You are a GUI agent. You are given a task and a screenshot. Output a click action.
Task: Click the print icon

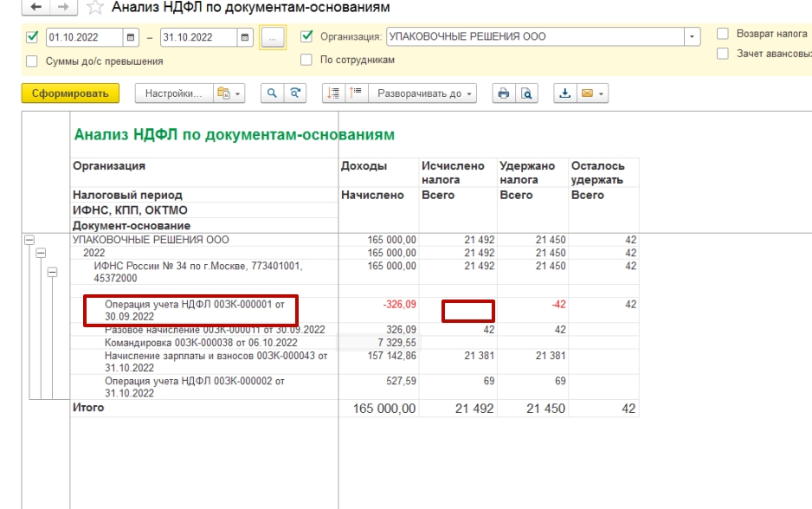pyautogui.click(x=505, y=93)
